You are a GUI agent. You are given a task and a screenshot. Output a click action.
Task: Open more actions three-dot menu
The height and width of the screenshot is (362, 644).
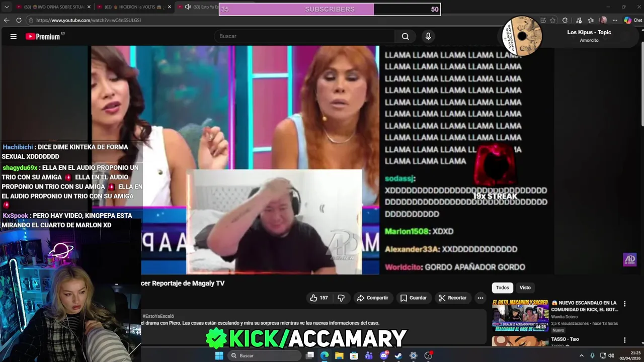point(480,298)
